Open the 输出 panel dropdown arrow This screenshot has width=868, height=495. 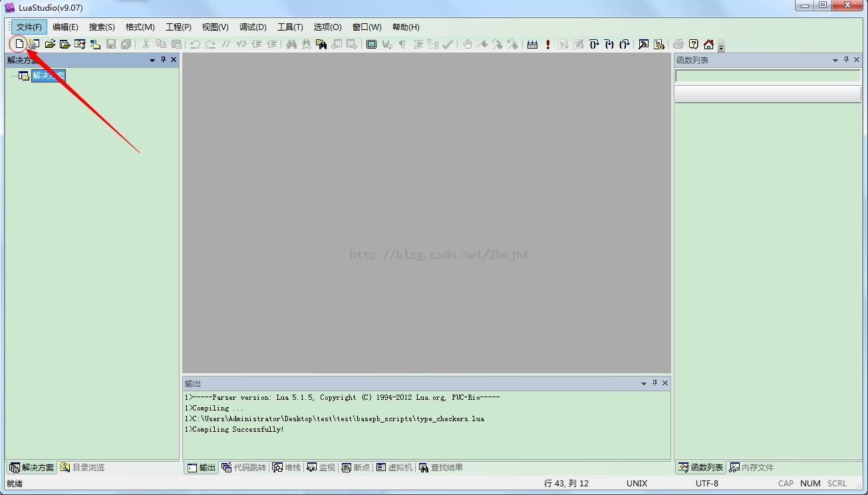click(x=644, y=383)
